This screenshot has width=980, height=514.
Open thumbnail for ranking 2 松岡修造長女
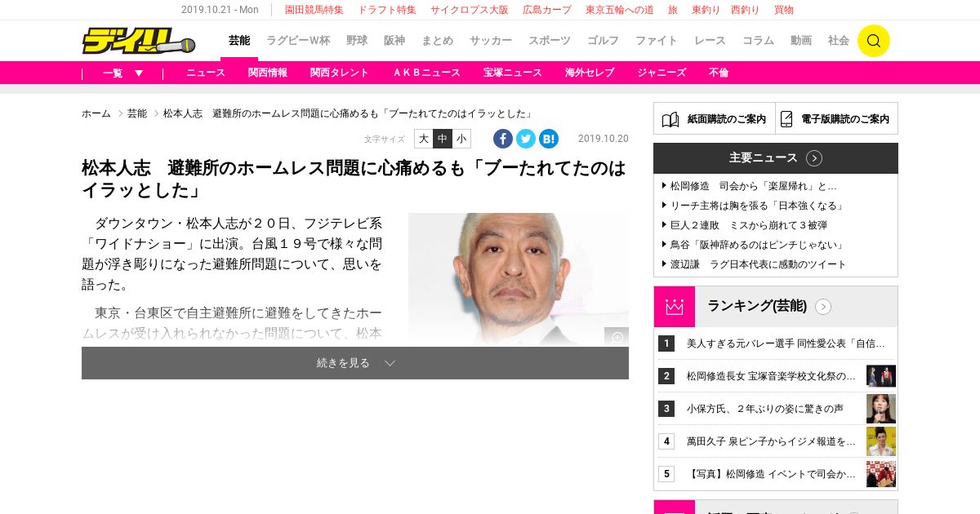[881, 376]
